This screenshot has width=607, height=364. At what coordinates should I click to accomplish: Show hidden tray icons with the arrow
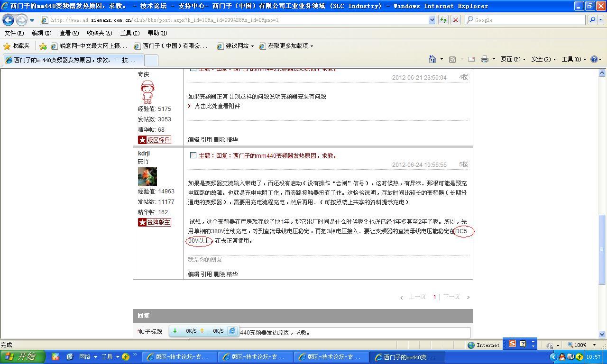tap(553, 357)
